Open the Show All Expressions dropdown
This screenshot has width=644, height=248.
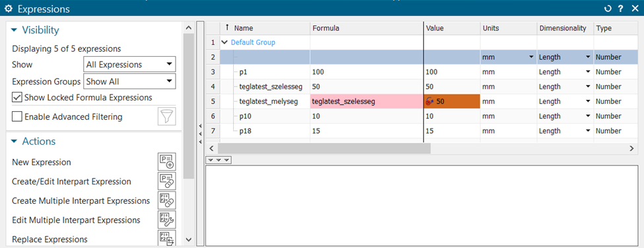[x=129, y=65]
